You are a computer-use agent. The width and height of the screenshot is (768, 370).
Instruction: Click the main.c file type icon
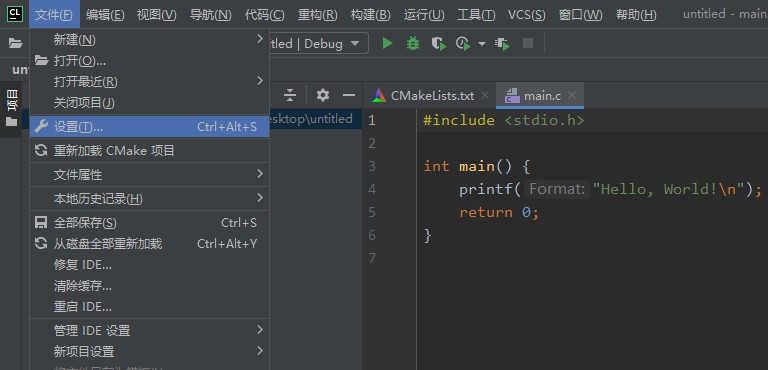(512, 96)
